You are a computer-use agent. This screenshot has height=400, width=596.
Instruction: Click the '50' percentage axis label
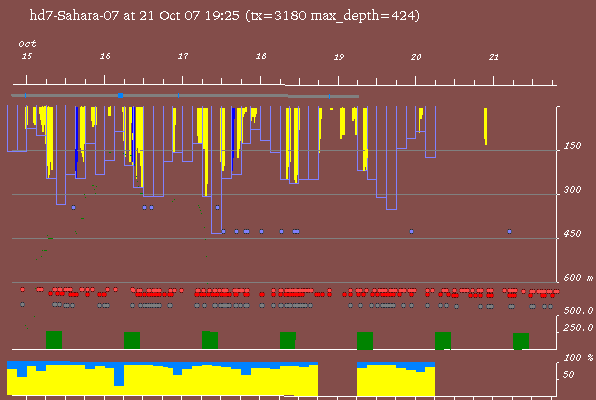pos(569,375)
